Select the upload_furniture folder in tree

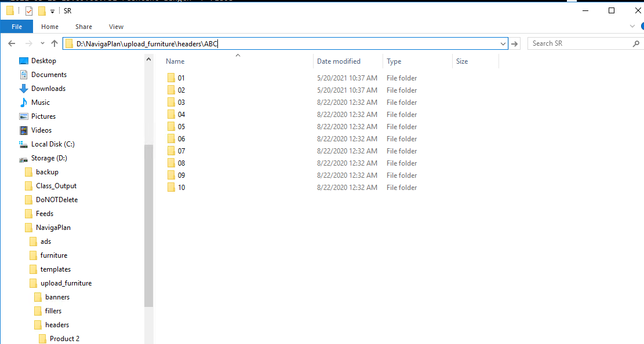pyautogui.click(x=66, y=283)
